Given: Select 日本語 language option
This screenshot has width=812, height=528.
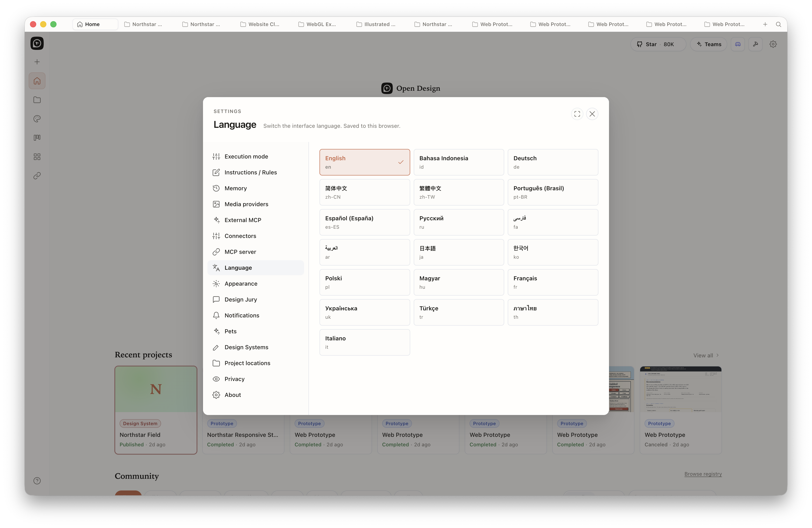Looking at the screenshot, I should (459, 252).
